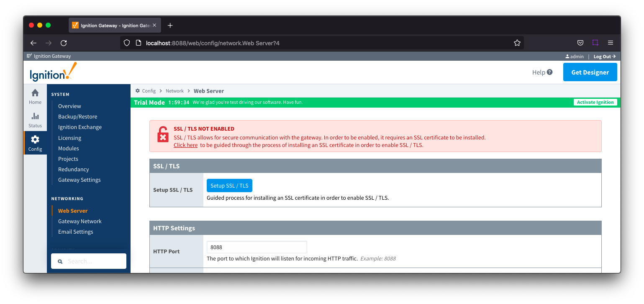Viewport: 644px width, 304px height.
Task: Click the Activate Ignition button
Action: pos(595,102)
